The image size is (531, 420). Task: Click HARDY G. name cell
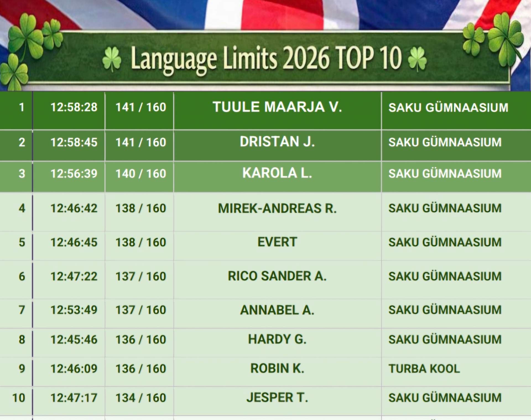[277, 339]
